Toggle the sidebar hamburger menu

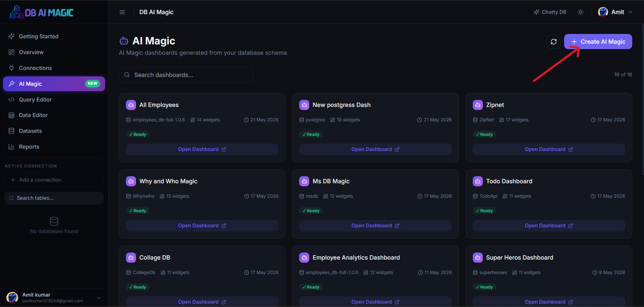pyautogui.click(x=122, y=12)
